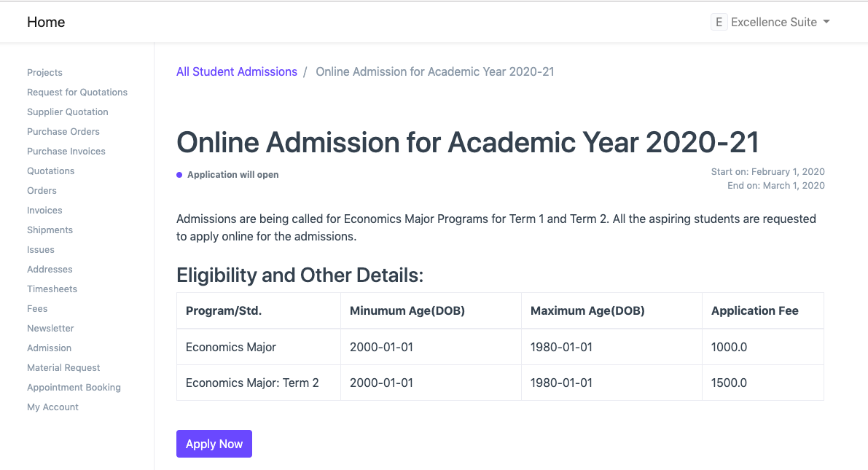
Task: Select the Quotations sidebar entry
Action: pos(50,171)
